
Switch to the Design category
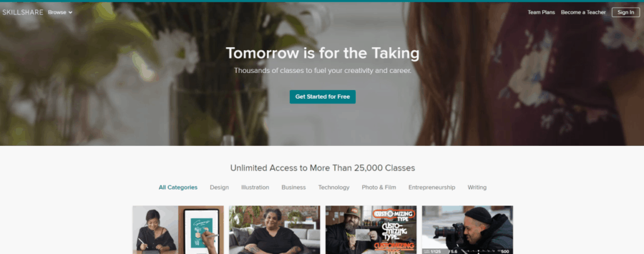(x=219, y=187)
